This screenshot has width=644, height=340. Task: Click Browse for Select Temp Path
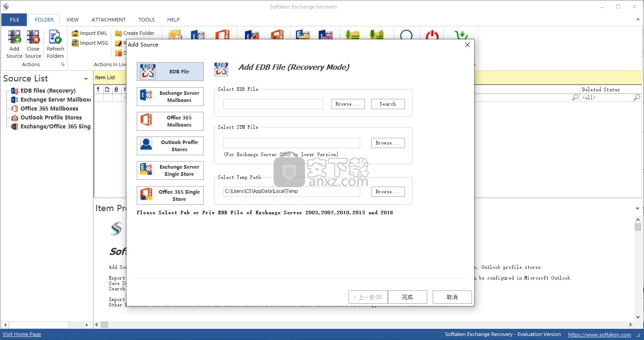pos(388,191)
